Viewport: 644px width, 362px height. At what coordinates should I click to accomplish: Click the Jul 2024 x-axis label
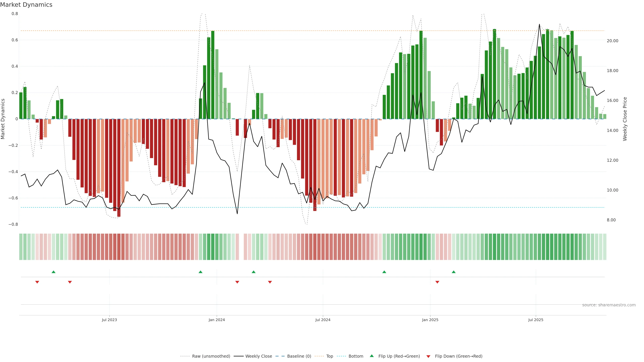point(323,320)
